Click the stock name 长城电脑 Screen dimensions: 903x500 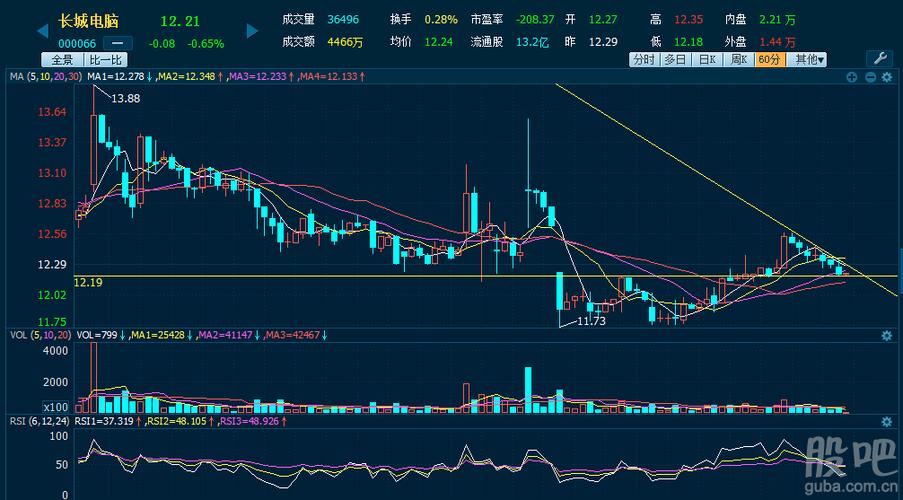88,22
